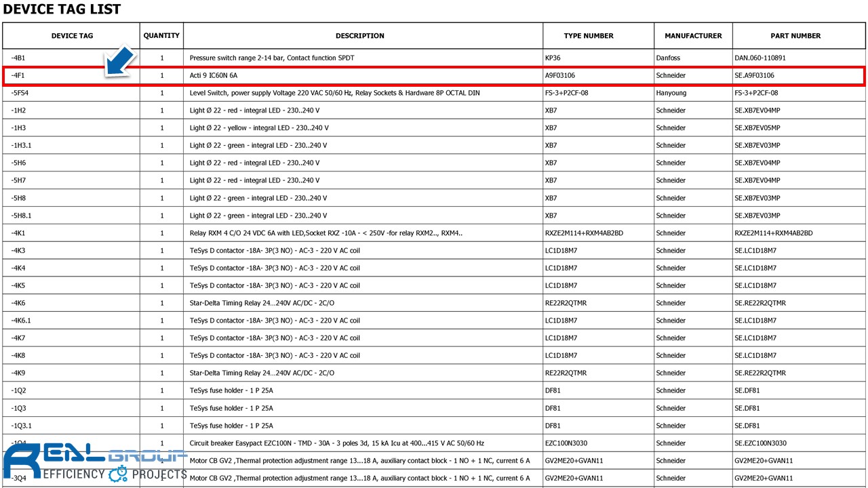Select device tag -1H2
Screen dimensions: 868x488
[x=18, y=110]
